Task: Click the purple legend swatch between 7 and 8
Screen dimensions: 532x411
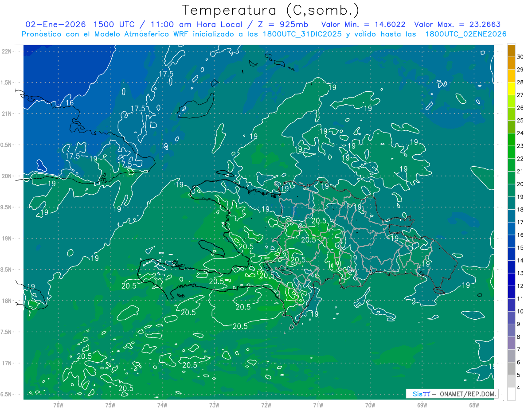Action: click(x=511, y=343)
